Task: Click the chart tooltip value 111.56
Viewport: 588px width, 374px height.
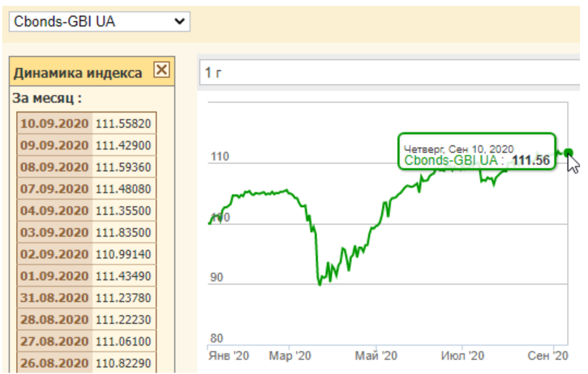Action: click(531, 160)
